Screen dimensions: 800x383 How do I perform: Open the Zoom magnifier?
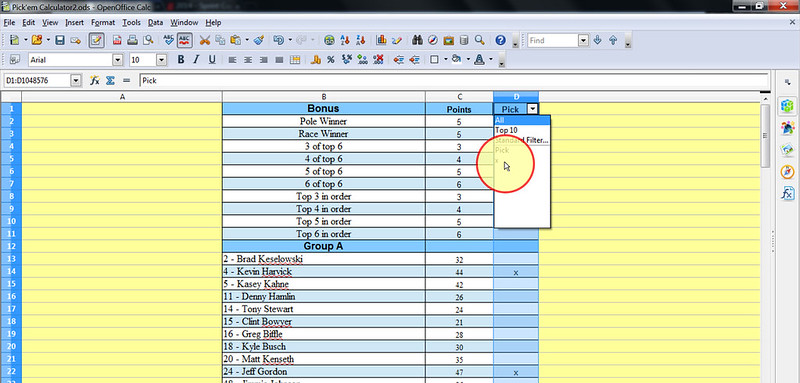pos(480,40)
